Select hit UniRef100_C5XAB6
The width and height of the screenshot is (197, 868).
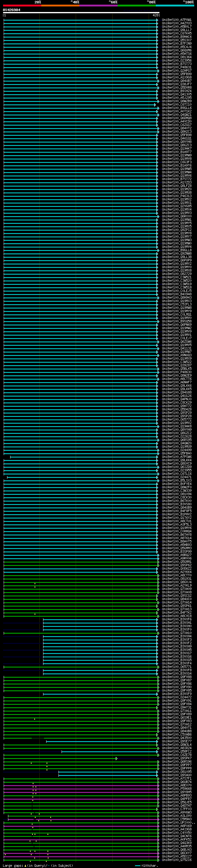click(177, 734)
